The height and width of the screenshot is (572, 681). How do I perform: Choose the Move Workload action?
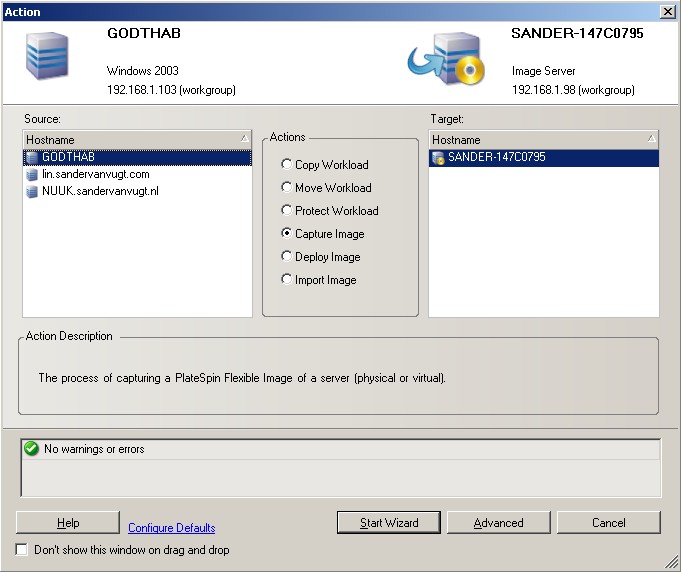287,188
